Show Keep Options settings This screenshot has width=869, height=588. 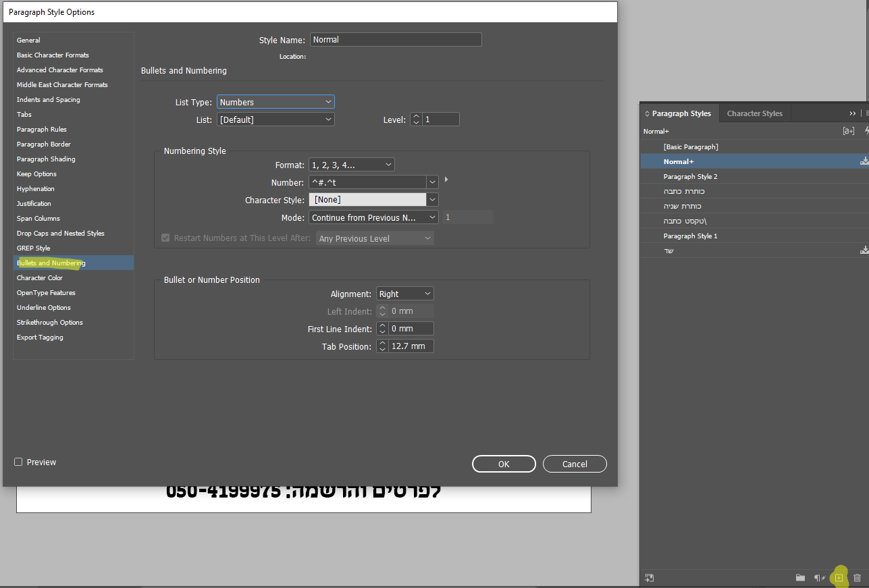pyautogui.click(x=74, y=174)
